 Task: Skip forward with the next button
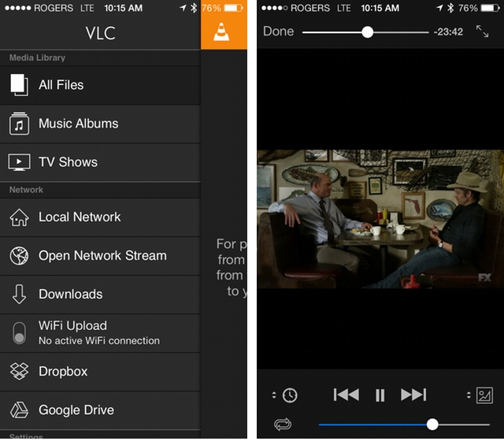(x=413, y=395)
